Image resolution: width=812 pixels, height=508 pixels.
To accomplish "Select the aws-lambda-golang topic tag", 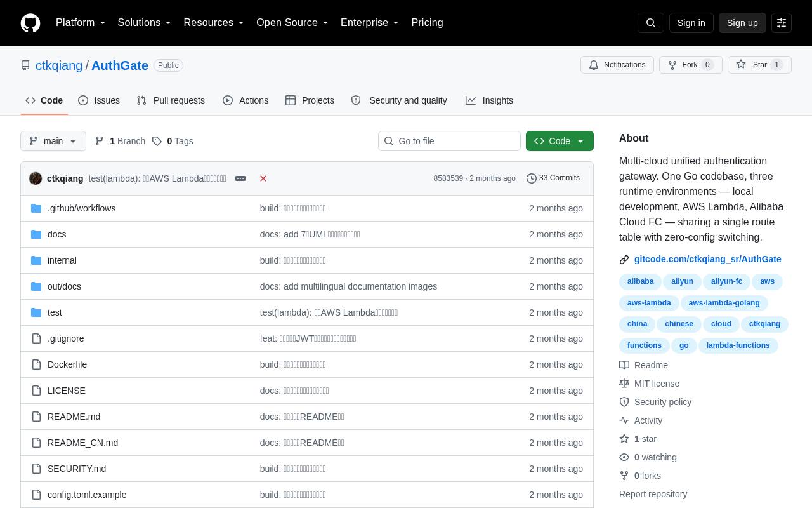I will pyautogui.click(x=724, y=303).
